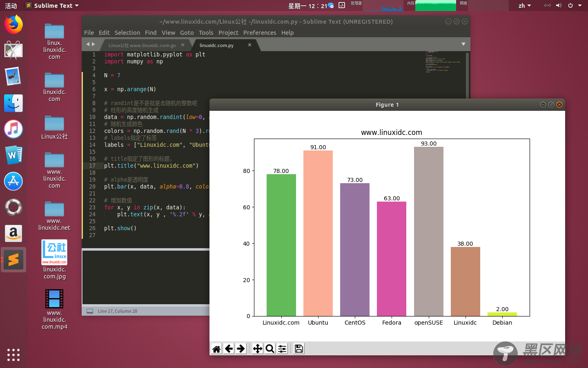This screenshot has width=588, height=368.
Task: Click the openSUSE bar labeled 93.00
Action: pos(429,231)
